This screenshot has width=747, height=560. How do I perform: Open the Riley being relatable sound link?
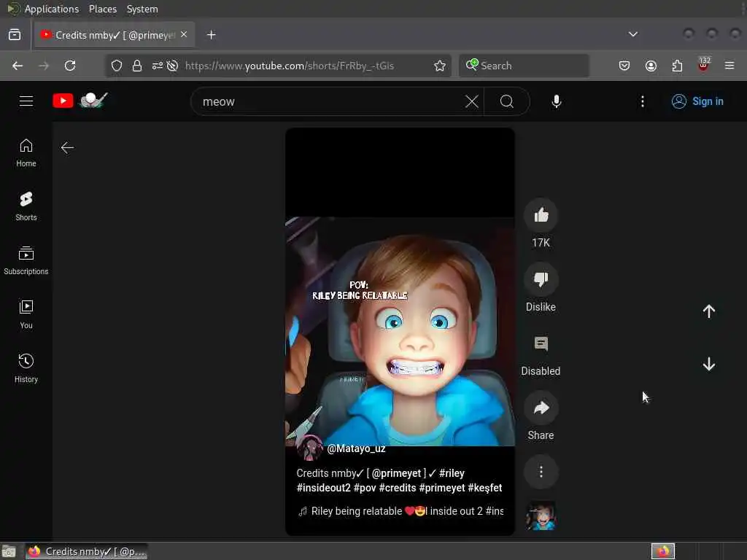pos(400,511)
